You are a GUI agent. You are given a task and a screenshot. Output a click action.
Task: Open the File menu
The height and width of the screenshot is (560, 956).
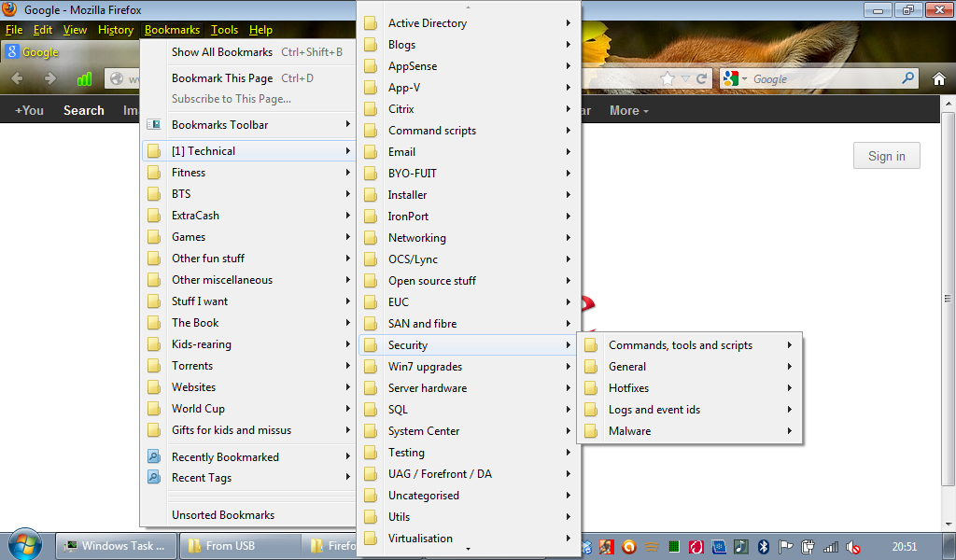coord(14,30)
